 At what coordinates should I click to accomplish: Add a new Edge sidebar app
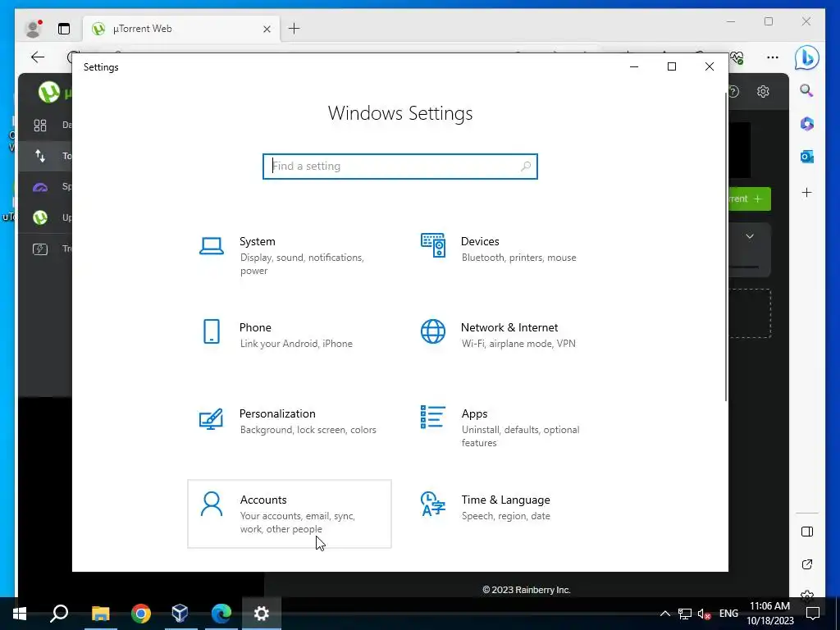[807, 192]
